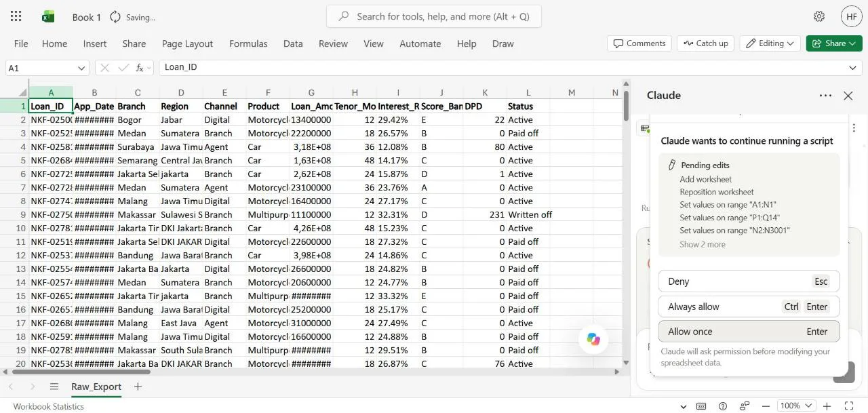This screenshot has height=413, width=868.
Task: Click the insert function fx icon
Action: (x=140, y=68)
